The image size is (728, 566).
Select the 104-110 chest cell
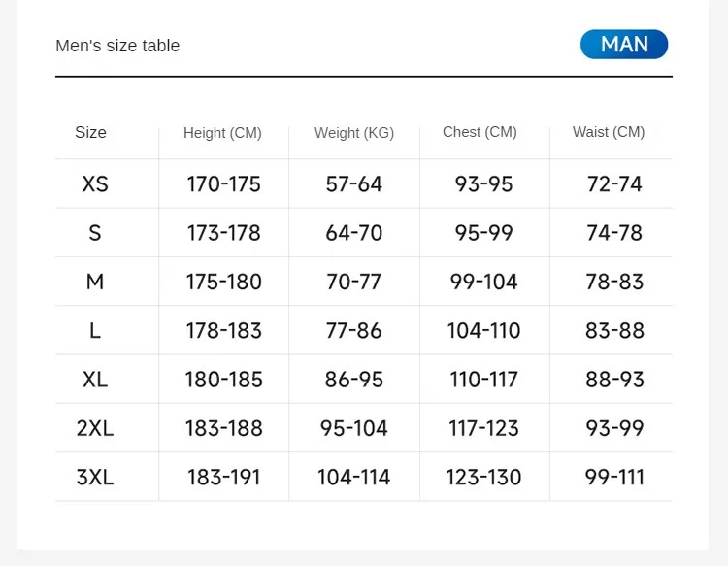coord(483,331)
